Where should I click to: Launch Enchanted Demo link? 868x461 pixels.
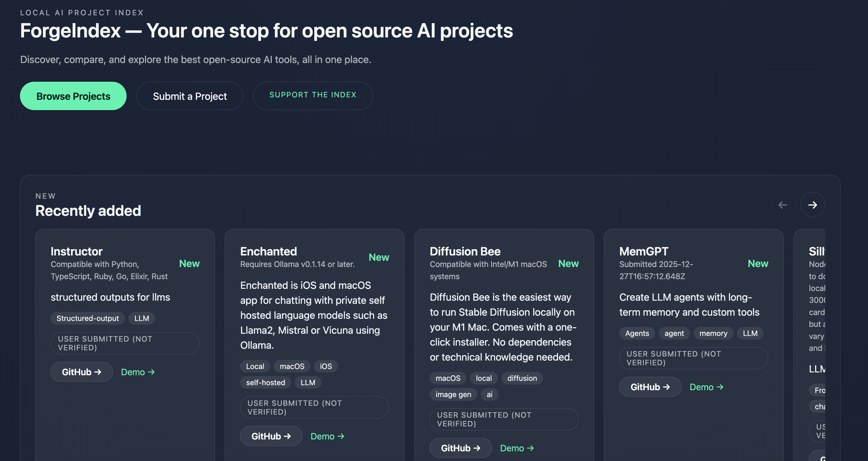point(327,436)
